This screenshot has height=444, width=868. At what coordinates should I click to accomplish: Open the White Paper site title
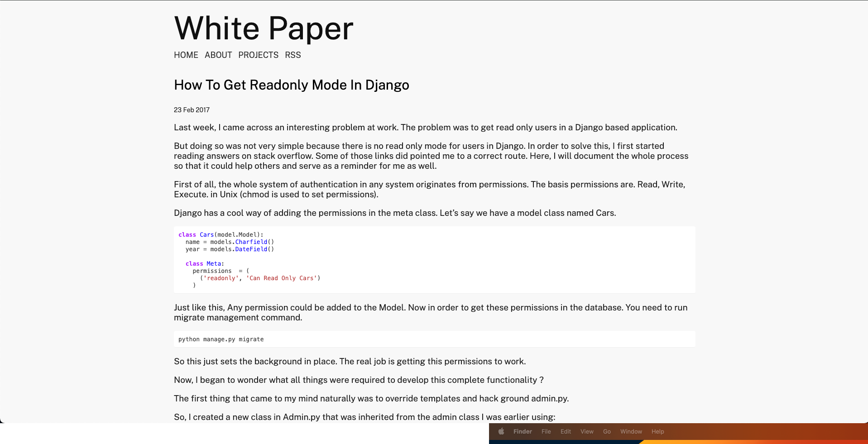tap(264, 29)
